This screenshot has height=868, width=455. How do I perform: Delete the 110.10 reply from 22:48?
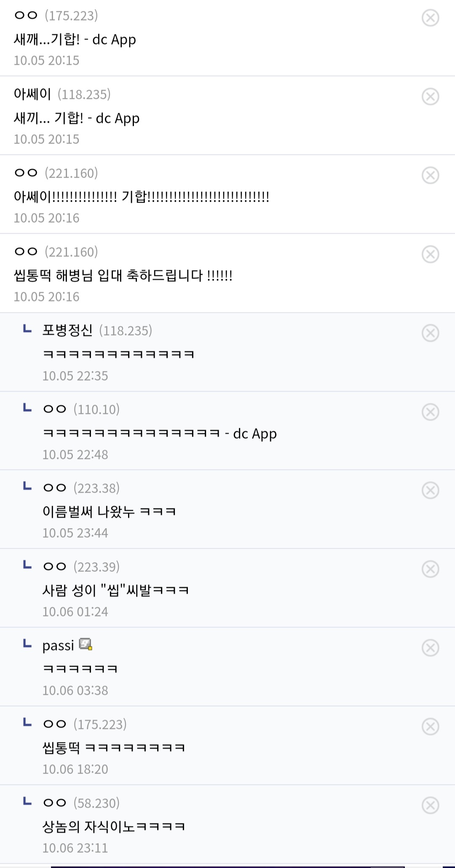pyautogui.click(x=430, y=411)
